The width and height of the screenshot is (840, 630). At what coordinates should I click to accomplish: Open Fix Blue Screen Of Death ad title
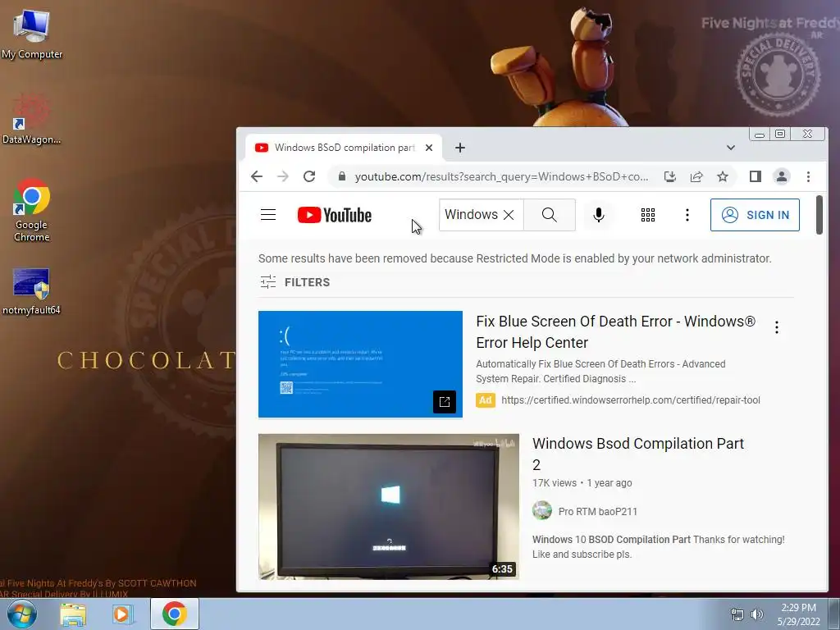click(x=616, y=332)
